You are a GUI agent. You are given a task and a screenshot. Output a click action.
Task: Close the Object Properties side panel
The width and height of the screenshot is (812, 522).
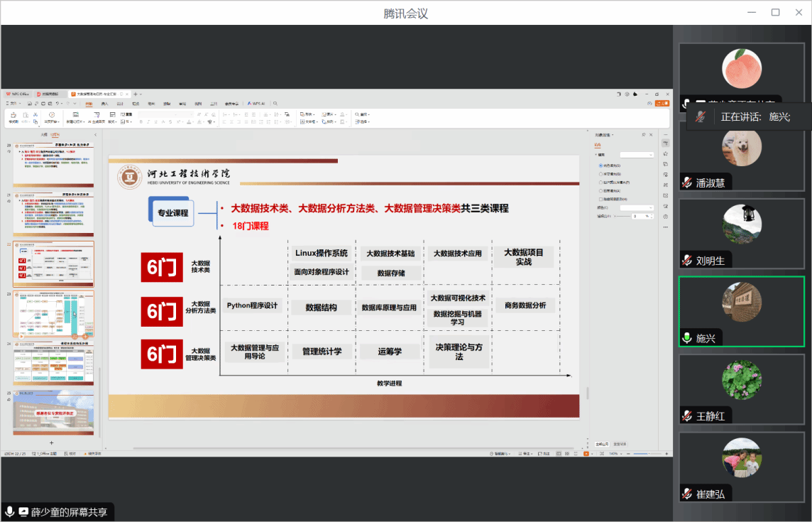point(652,134)
